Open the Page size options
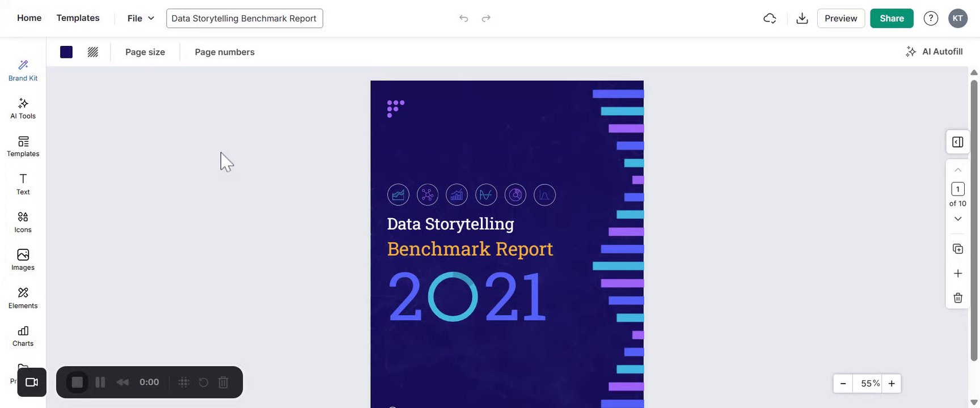The width and height of the screenshot is (980, 408). 145,52
